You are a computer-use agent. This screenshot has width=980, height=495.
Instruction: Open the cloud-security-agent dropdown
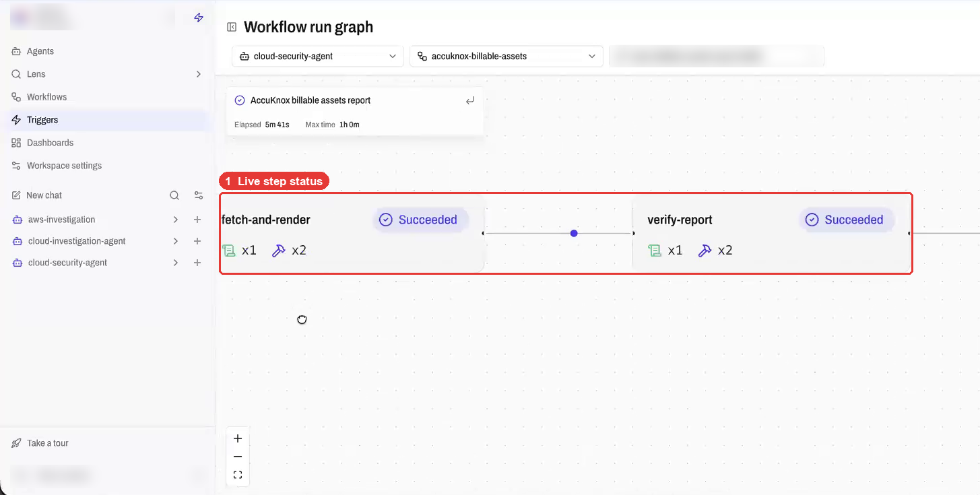pyautogui.click(x=318, y=57)
